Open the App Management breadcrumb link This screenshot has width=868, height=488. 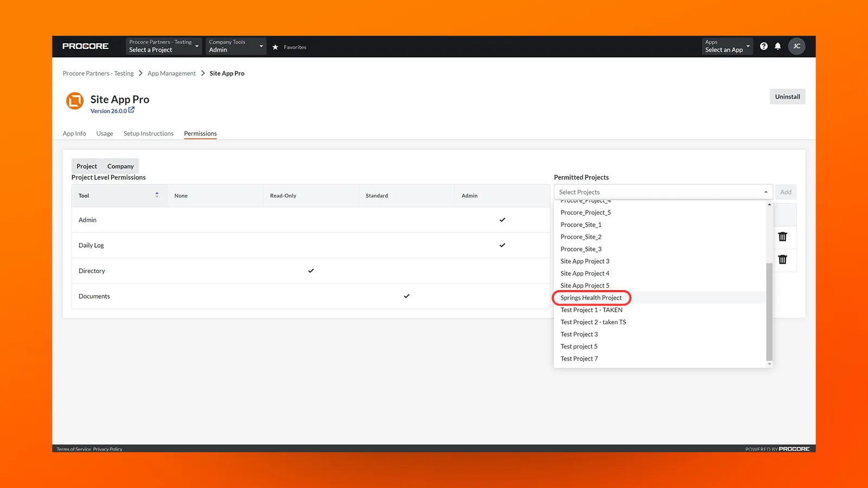point(171,73)
